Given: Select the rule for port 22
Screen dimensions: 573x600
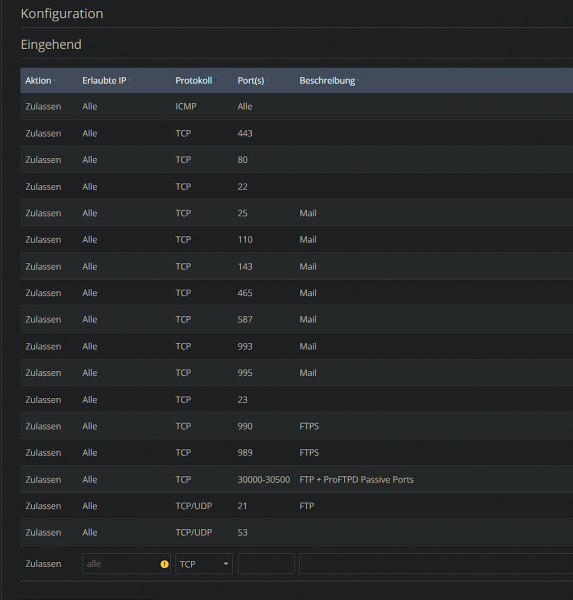Looking at the screenshot, I should 297,186.
